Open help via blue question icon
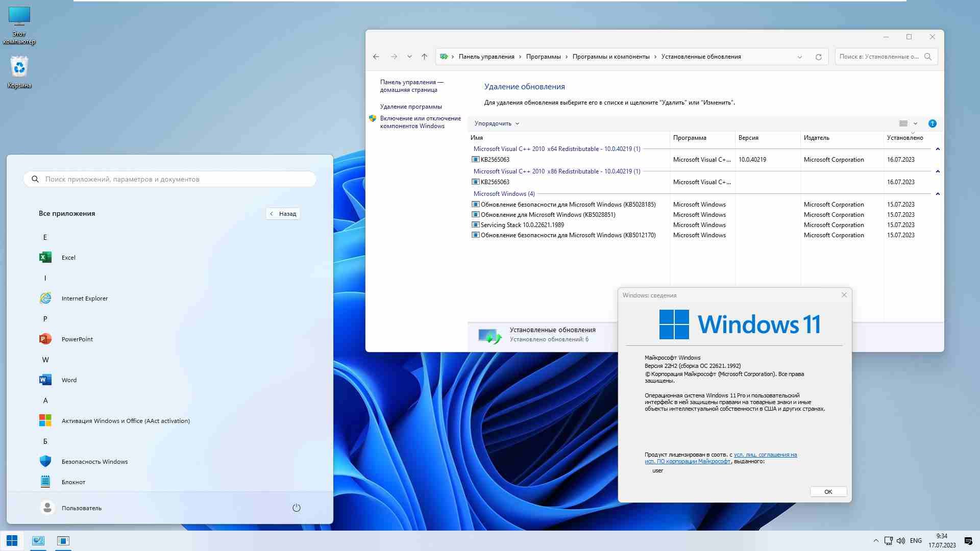Screen dimensions: 980x551 tap(933, 123)
